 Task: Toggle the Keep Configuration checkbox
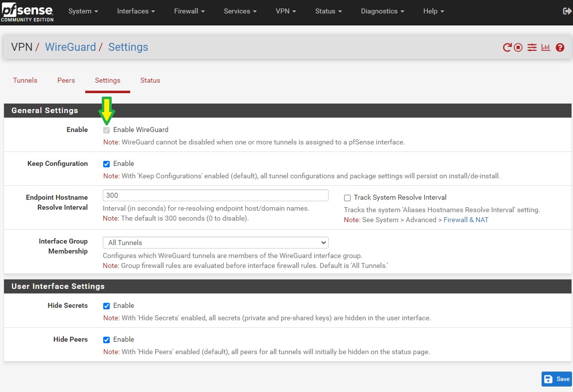point(106,164)
